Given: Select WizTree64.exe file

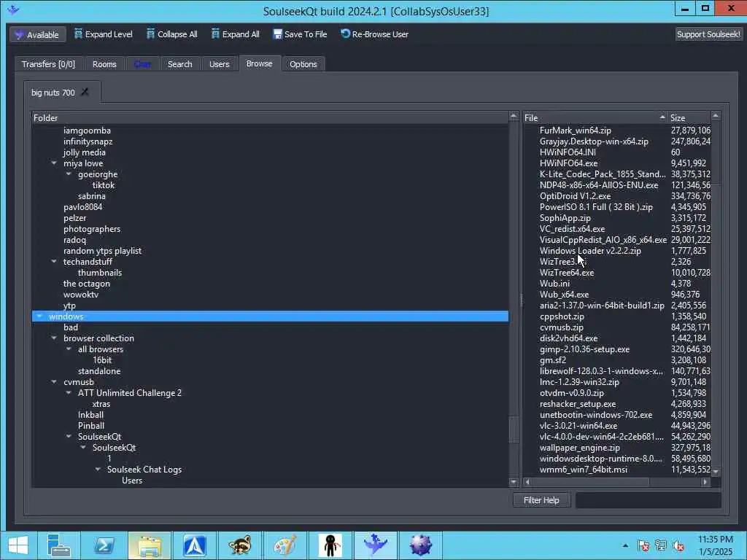Looking at the screenshot, I should [566, 273].
